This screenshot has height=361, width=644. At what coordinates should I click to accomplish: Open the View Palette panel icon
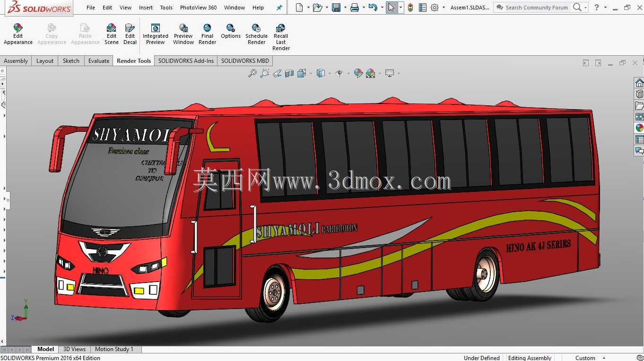(x=639, y=117)
